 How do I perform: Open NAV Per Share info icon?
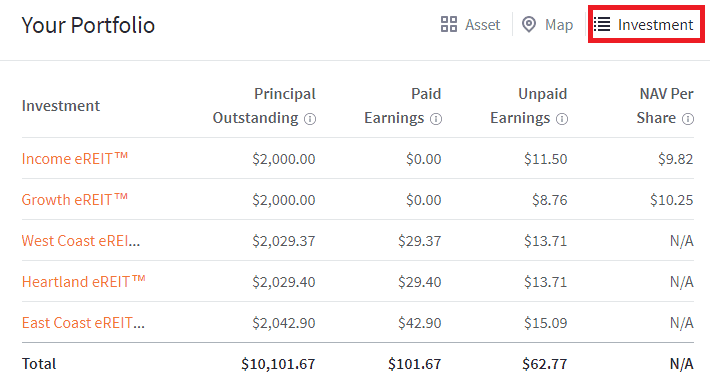coord(688,119)
